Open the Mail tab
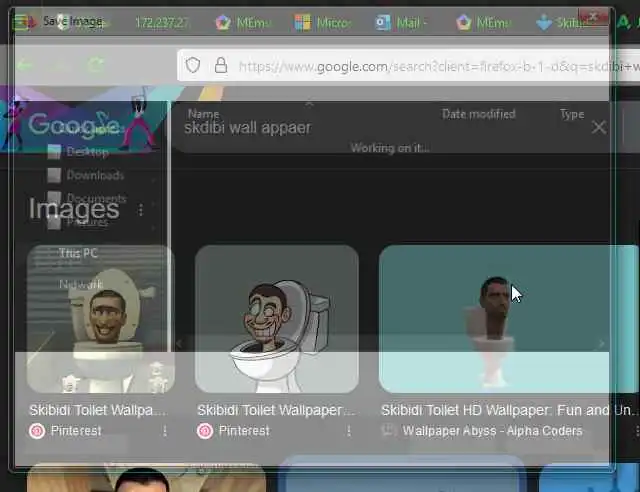Image resolution: width=640 pixels, height=492 pixels. pyautogui.click(x=401, y=22)
